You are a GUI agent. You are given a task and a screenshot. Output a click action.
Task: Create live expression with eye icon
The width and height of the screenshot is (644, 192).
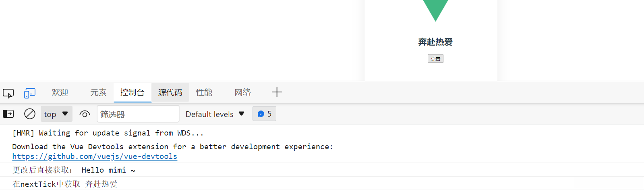coord(85,114)
